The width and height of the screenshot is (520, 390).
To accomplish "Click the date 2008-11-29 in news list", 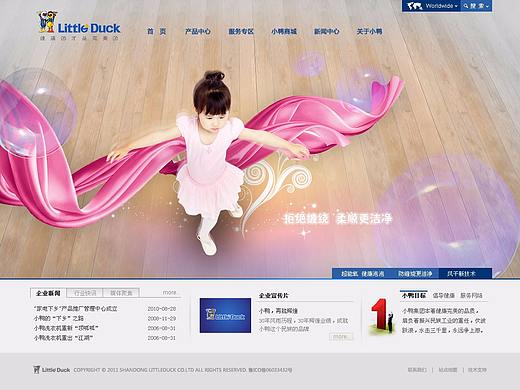I will point(162,318).
